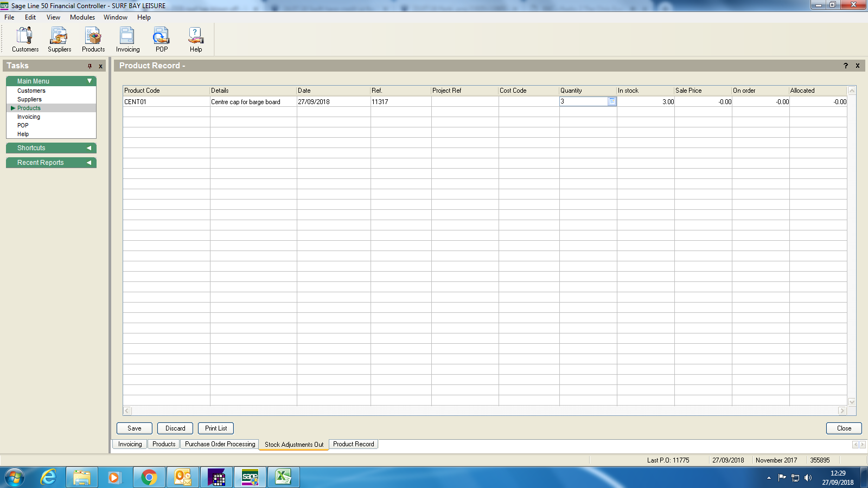Viewport: 868px width, 488px height.
Task: Select Invoicing in the Main Menu list
Action: click(29, 117)
